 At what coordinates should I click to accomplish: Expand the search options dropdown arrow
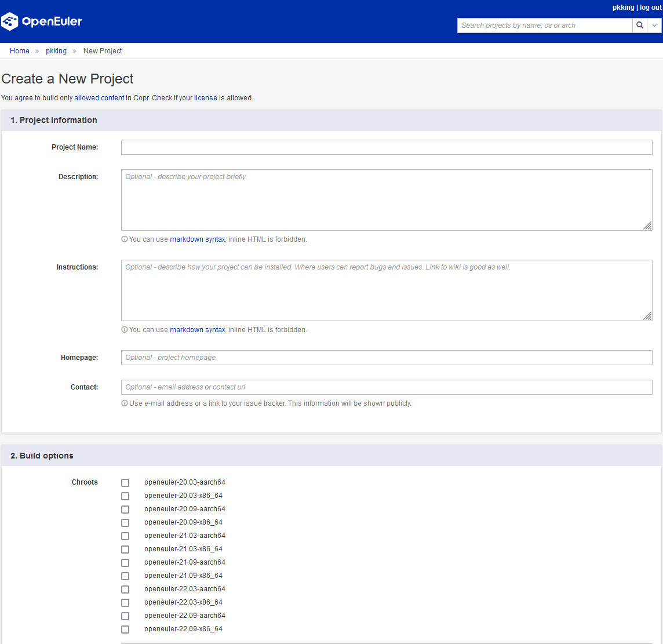654,26
